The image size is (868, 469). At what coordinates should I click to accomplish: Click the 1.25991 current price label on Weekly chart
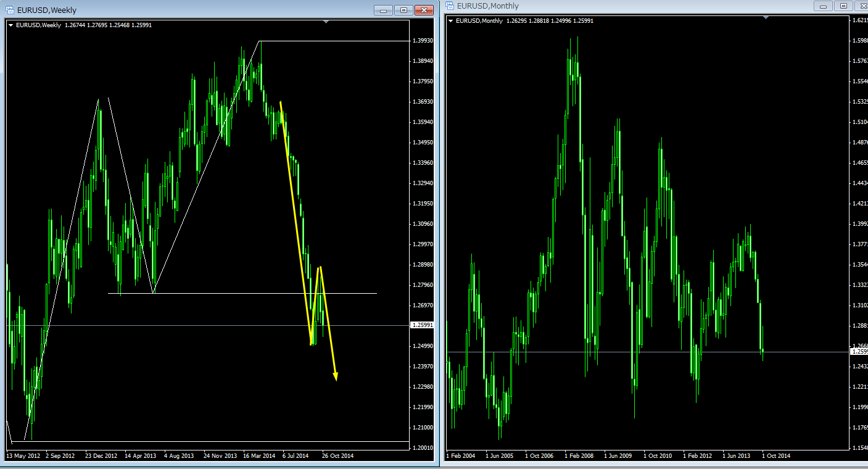coord(422,325)
